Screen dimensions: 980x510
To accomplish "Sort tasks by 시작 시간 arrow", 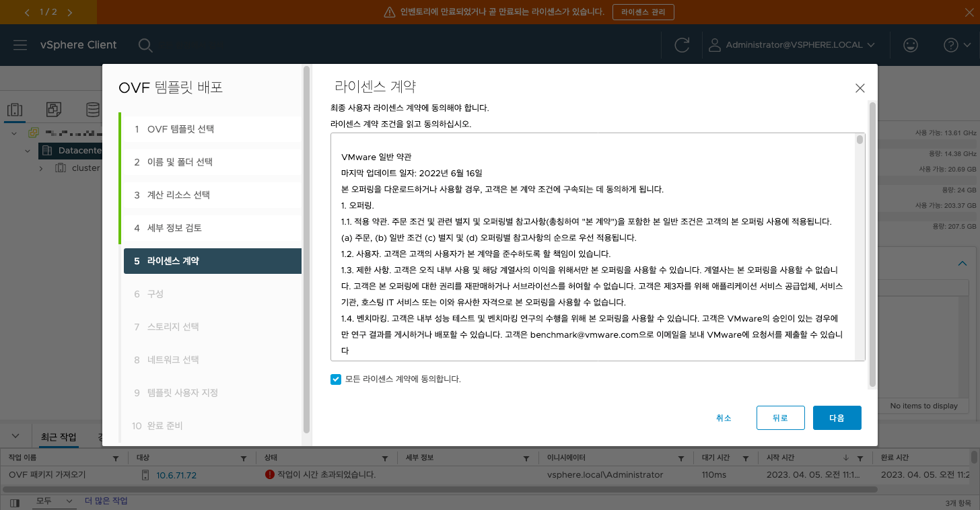I will (846, 458).
